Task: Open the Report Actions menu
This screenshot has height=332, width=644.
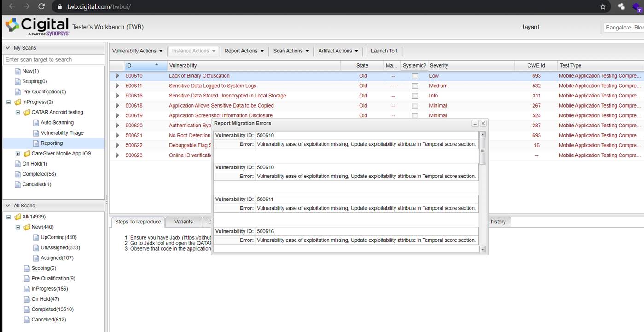Action: click(244, 51)
